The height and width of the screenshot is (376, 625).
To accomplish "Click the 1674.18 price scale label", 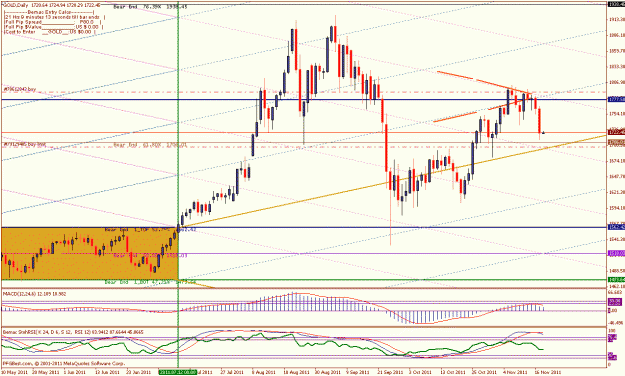I will coord(617,161).
